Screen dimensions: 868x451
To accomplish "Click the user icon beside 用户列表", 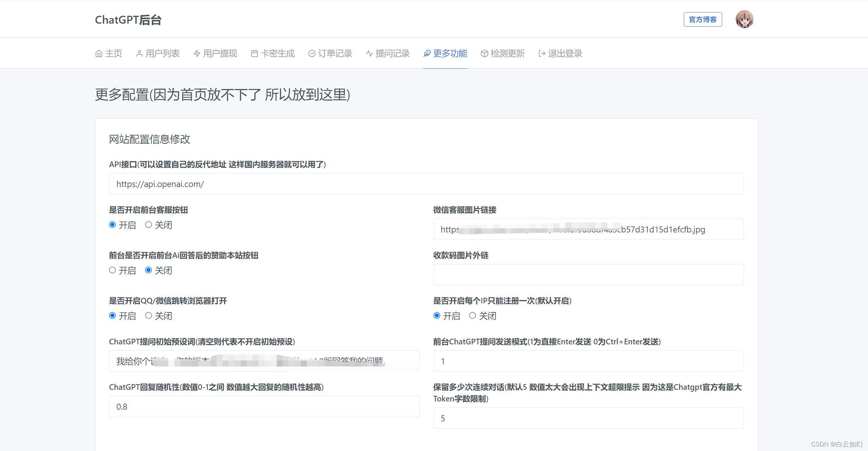I will pyautogui.click(x=139, y=54).
